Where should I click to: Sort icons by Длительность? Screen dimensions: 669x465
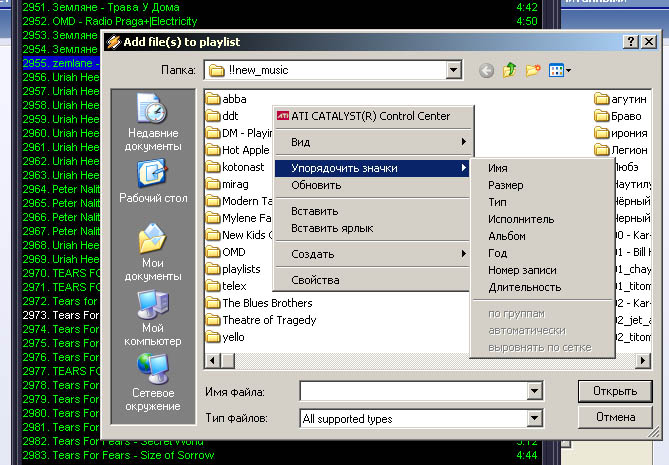(x=542, y=288)
